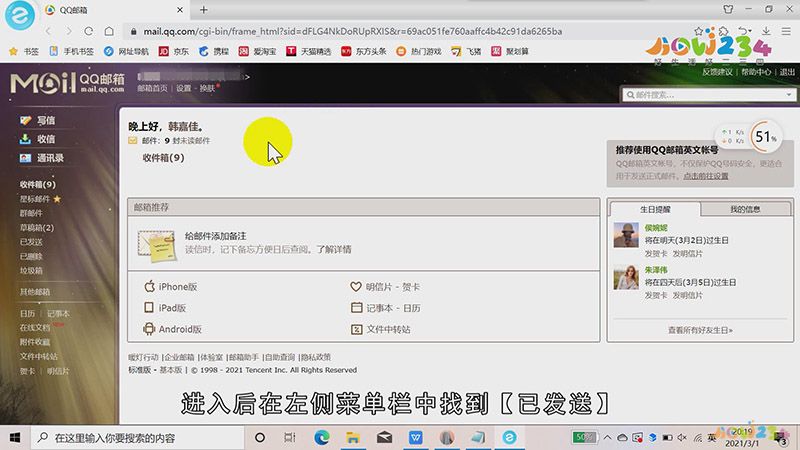Open the 通讯录 contacts icon
The width and height of the screenshot is (800, 450).
[x=25, y=158]
